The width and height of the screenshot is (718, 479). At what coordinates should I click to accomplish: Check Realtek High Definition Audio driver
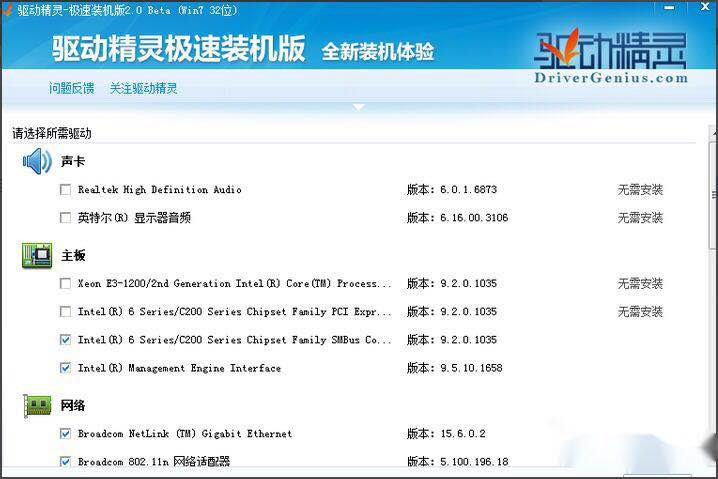(x=65, y=190)
